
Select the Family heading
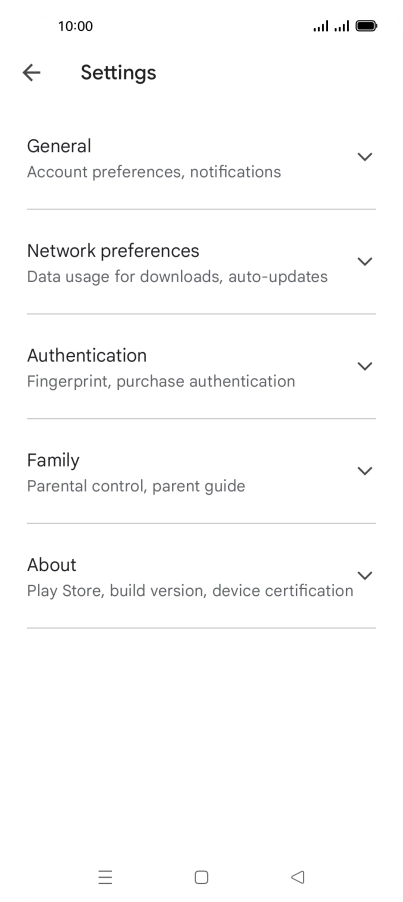[x=53, y=460]
